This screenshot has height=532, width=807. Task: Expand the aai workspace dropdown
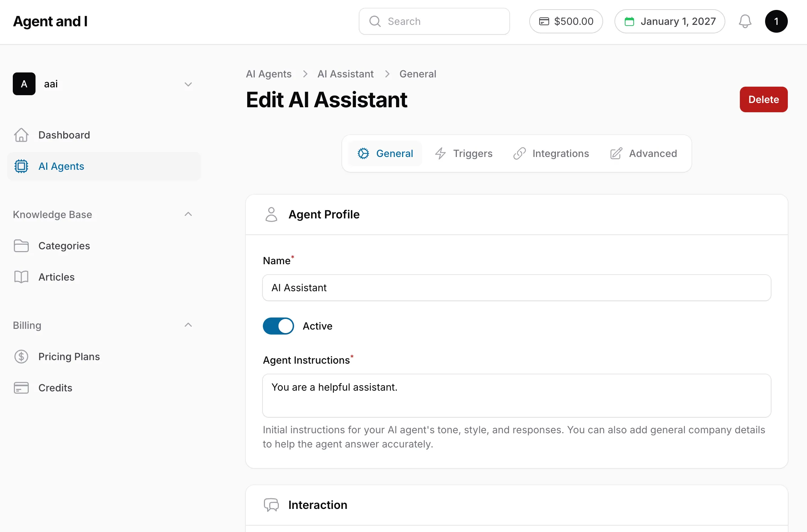[x=188, y=84]
